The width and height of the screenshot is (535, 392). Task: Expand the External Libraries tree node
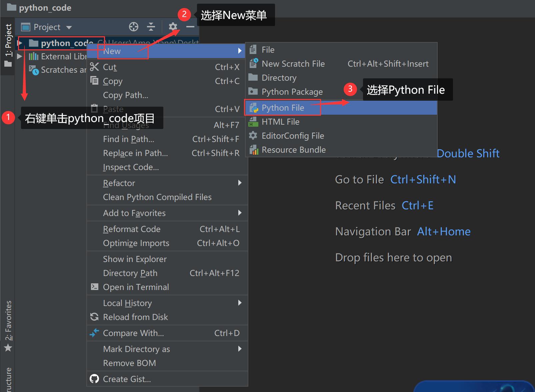(19, 56)
